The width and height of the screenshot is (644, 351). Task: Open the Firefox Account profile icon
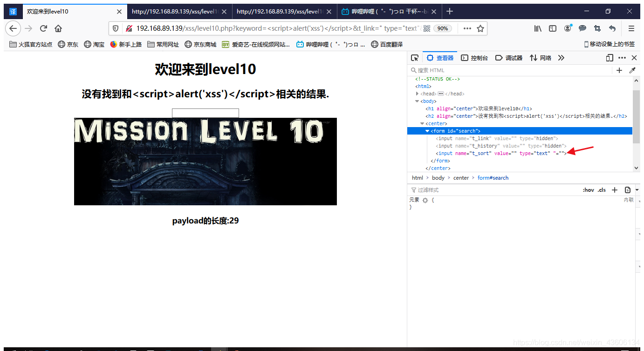[567, 28]
